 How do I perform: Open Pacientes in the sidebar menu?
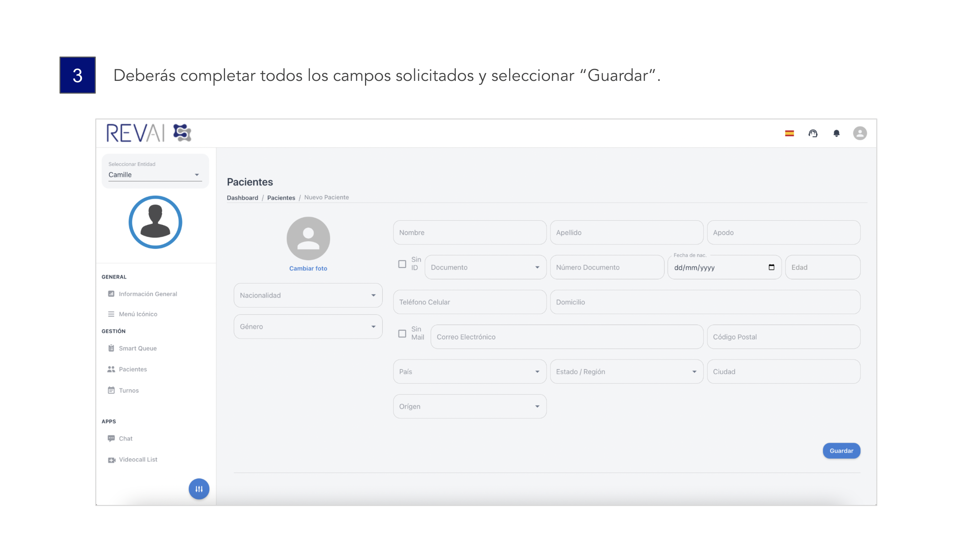click(132, 369)
